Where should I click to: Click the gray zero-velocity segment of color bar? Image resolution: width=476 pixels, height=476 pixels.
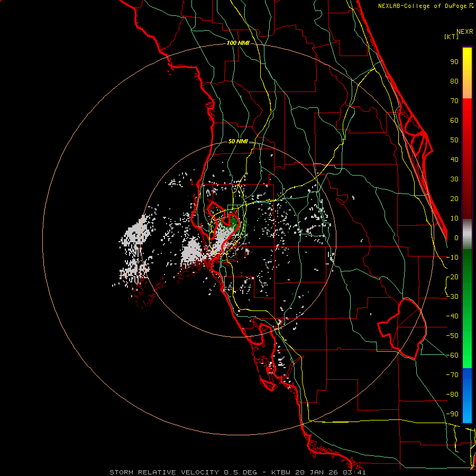(x=467, y=234)
